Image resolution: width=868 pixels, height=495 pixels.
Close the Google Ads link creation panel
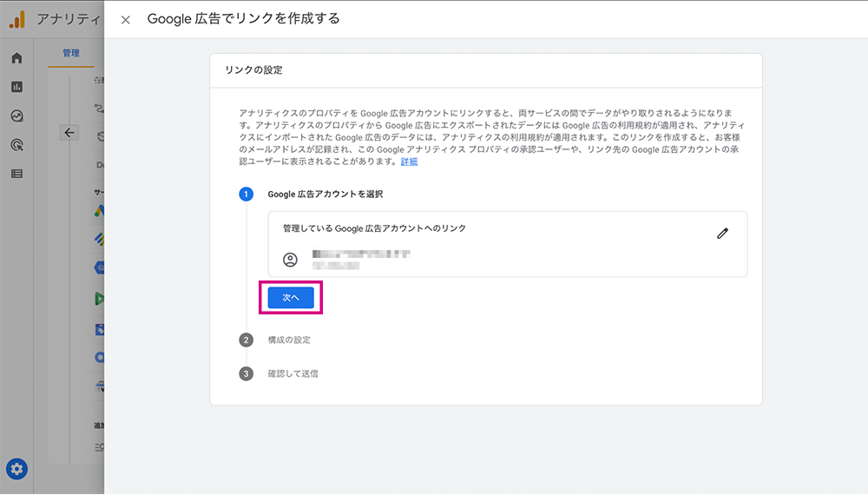126,20
